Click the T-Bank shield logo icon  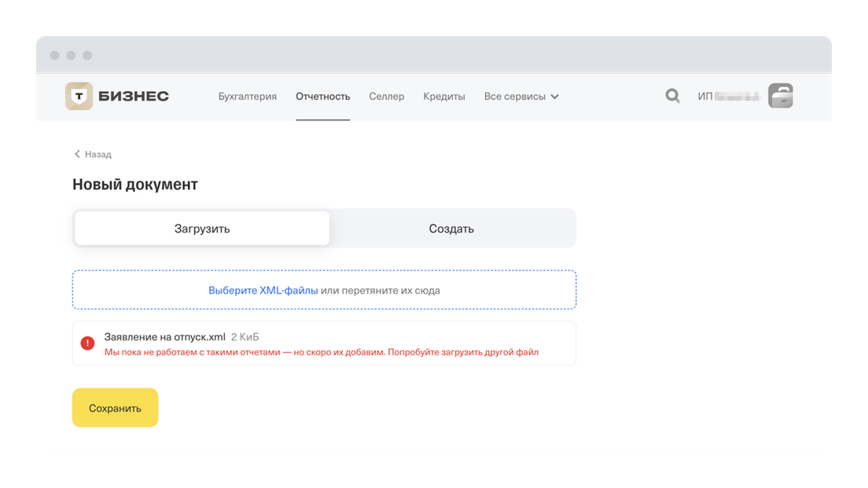pos(79,96)
